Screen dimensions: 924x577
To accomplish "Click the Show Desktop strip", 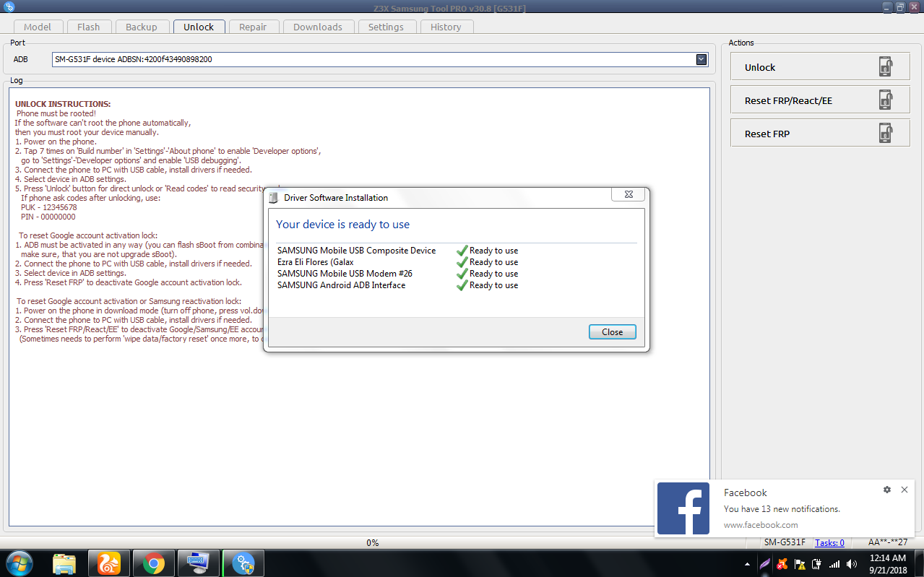I will click(x=919, y=563).
